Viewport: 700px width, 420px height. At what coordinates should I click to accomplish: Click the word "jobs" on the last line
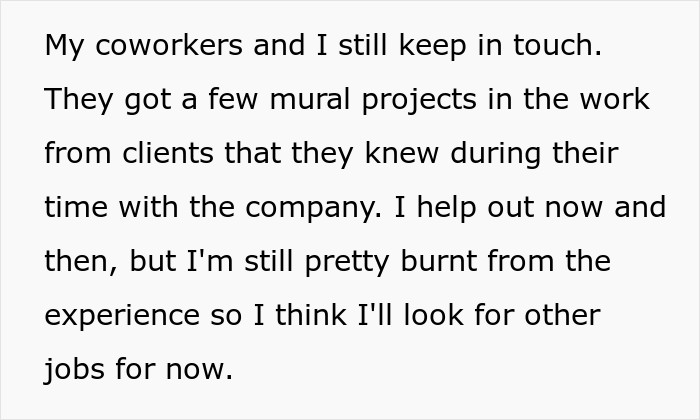tap(75, 370)
